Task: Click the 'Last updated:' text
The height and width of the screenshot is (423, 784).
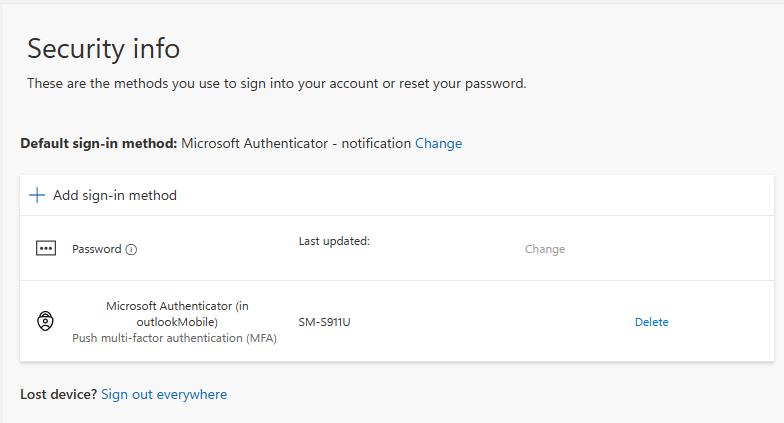Action: [334, 241]
